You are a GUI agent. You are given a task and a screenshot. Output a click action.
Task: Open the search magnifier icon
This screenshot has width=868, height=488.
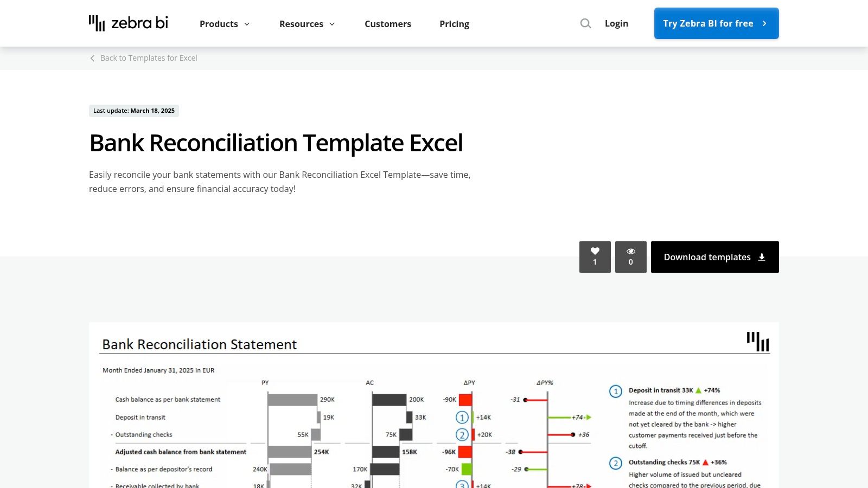pos(585,23)
